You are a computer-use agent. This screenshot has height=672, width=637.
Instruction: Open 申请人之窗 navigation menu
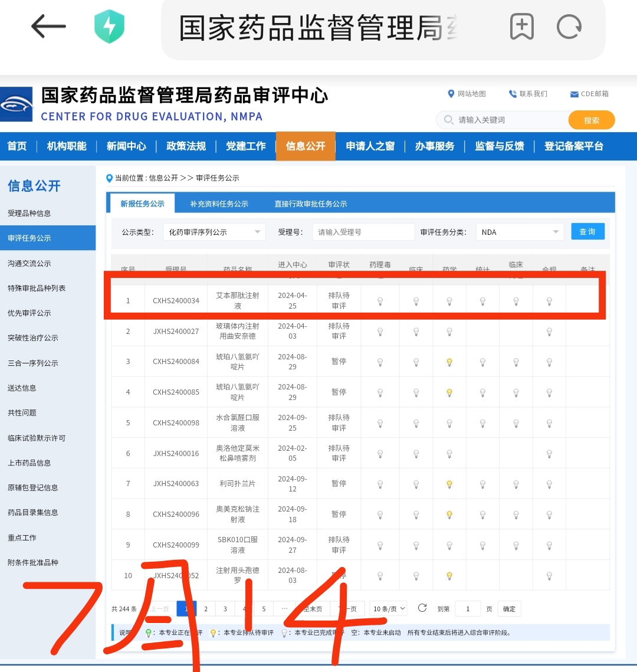(x=370, y=146)
